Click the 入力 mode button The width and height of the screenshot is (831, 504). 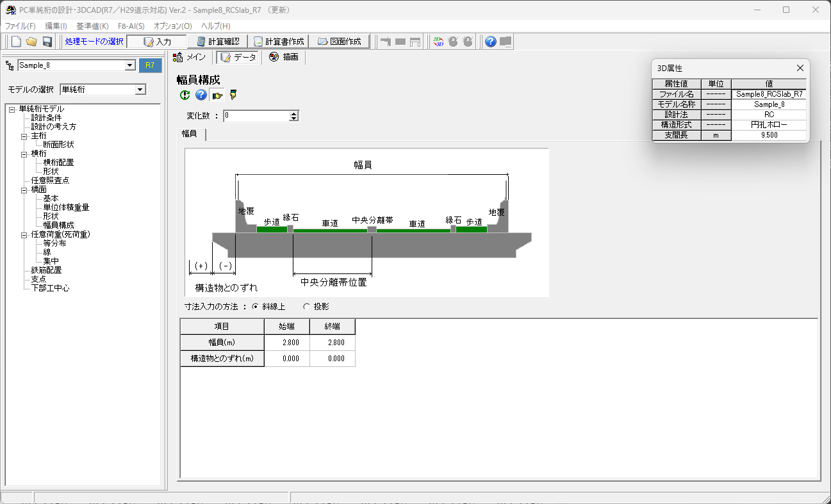pyautogui.click(x=156, y=42)
